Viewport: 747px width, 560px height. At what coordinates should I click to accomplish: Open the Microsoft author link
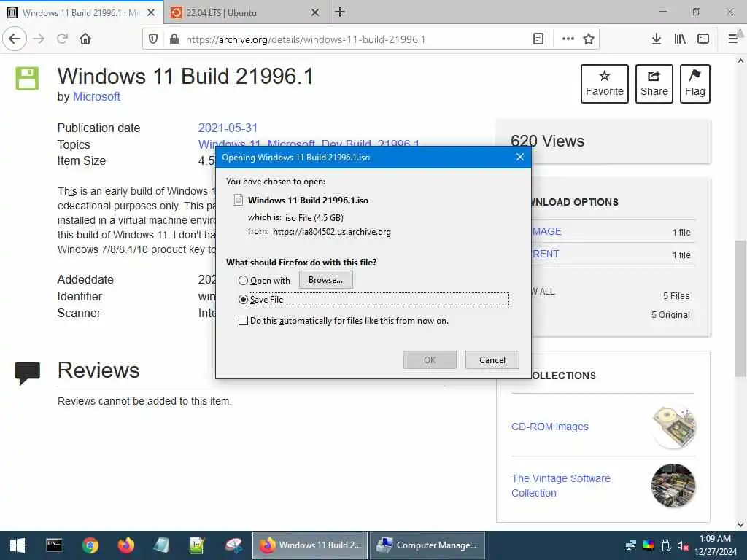coord(96,97)
